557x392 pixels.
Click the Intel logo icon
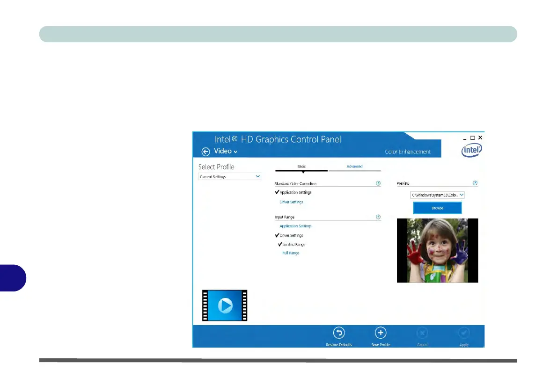pyautogui.click(x=472, y=150)
